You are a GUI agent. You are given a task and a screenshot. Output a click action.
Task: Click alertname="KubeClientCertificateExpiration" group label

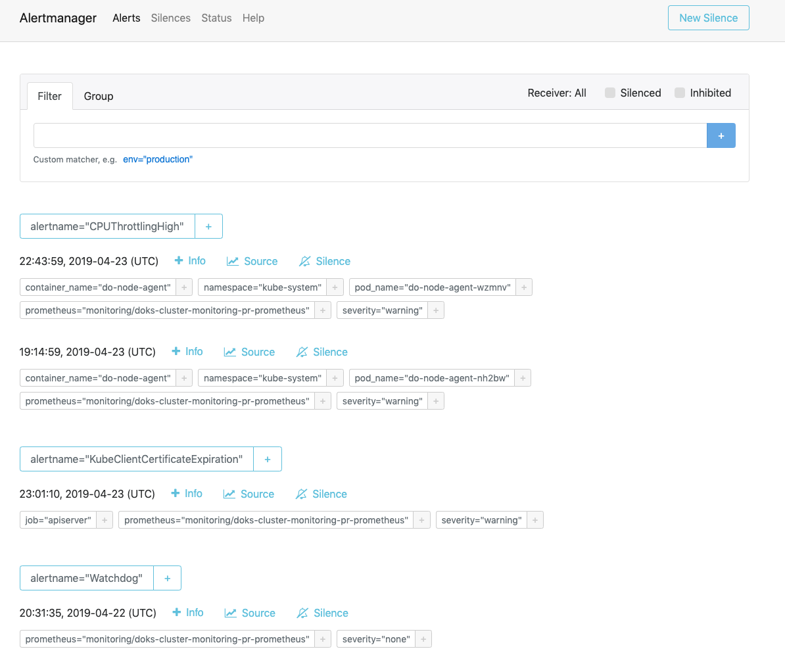click(137, 459)
